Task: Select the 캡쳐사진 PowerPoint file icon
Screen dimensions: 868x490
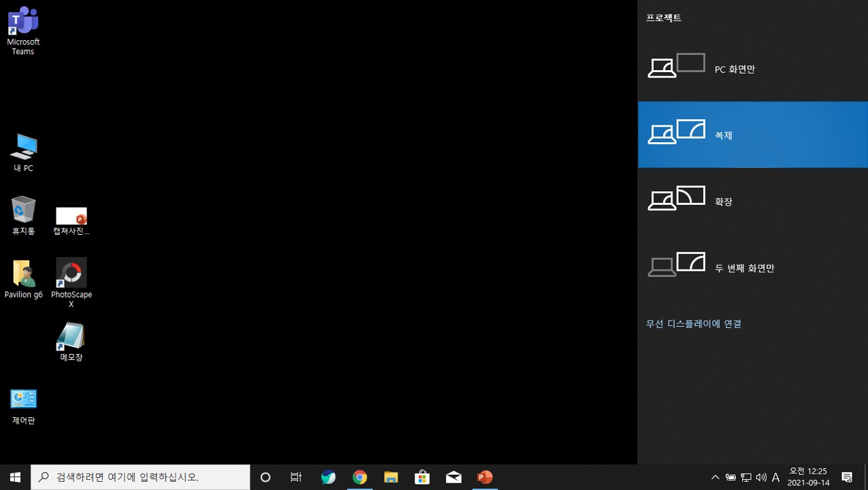Action: tap(71, 220)
